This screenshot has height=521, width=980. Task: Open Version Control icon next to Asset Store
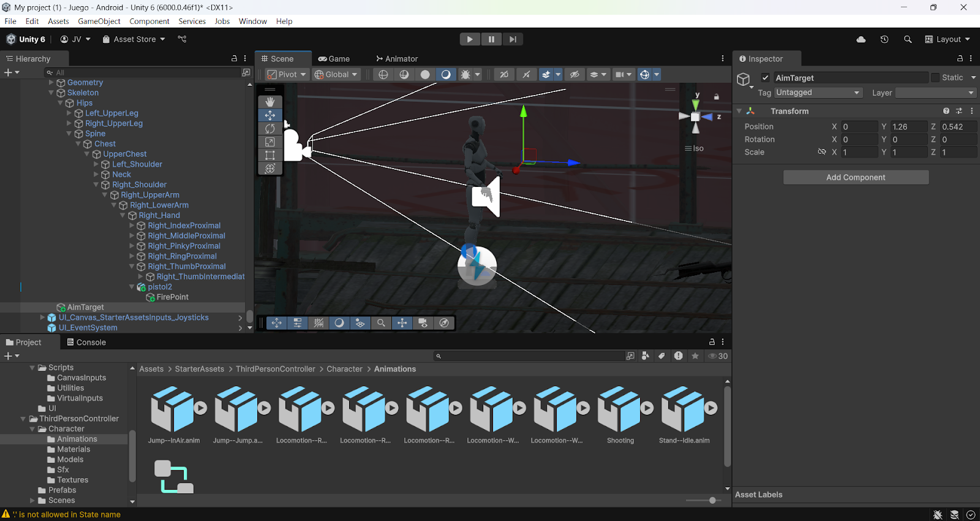point(182,39)
